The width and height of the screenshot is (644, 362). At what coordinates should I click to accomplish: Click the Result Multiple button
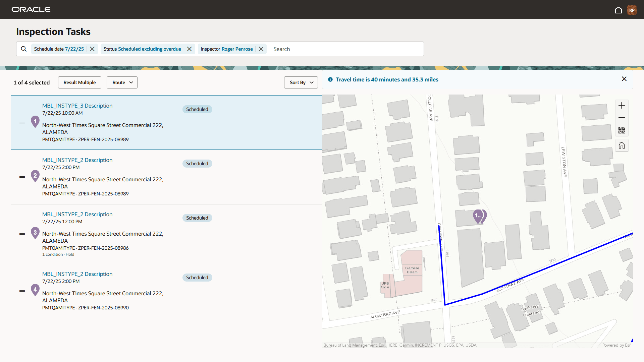point(79,82)
